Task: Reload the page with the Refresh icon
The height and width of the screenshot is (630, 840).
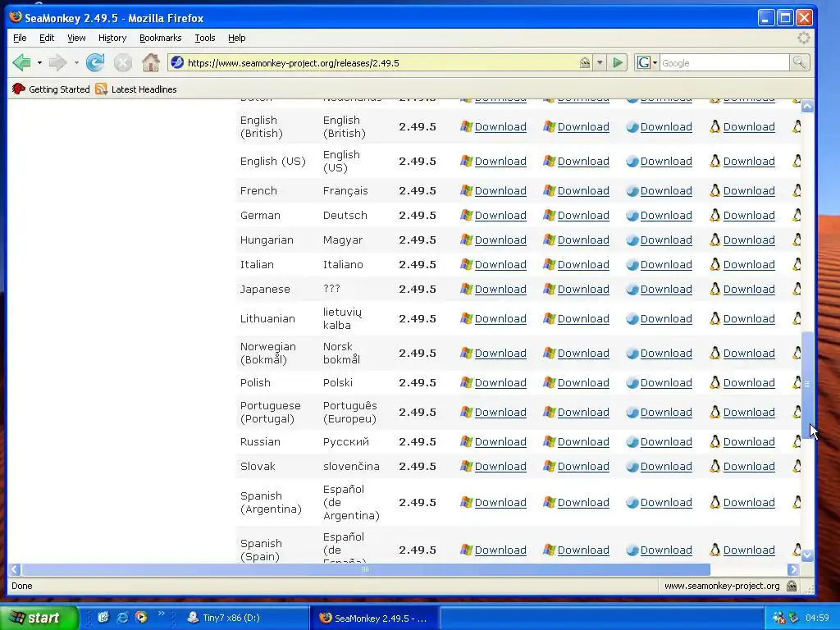Action: (95, 62)
